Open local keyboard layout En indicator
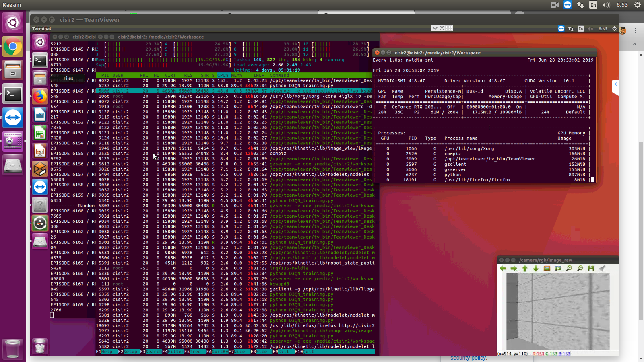The width and height of the screenshot is (644, 362). (593, 5)
